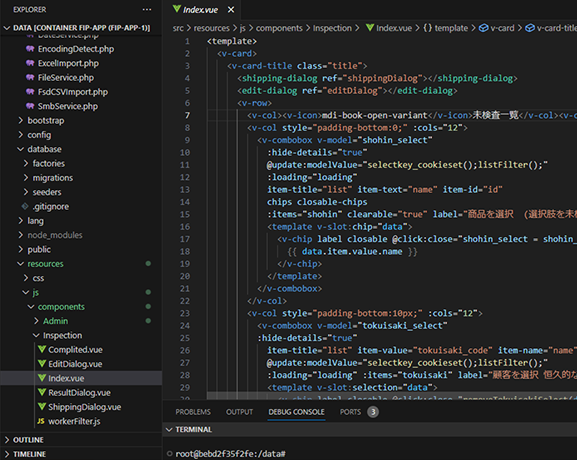577x460 pixels.
Task: Open the Explorer more actions ellipsis
Action: point(147,10)
